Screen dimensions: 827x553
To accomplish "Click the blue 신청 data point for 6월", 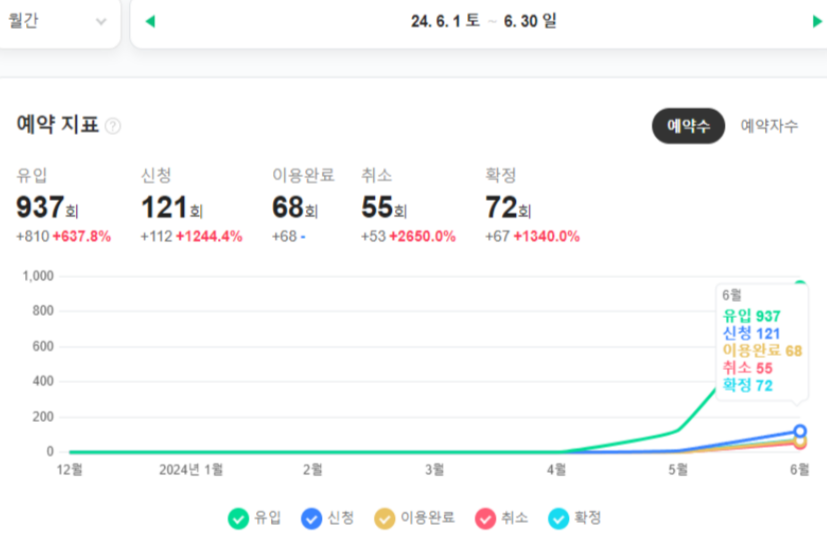I will coord(800,431).
